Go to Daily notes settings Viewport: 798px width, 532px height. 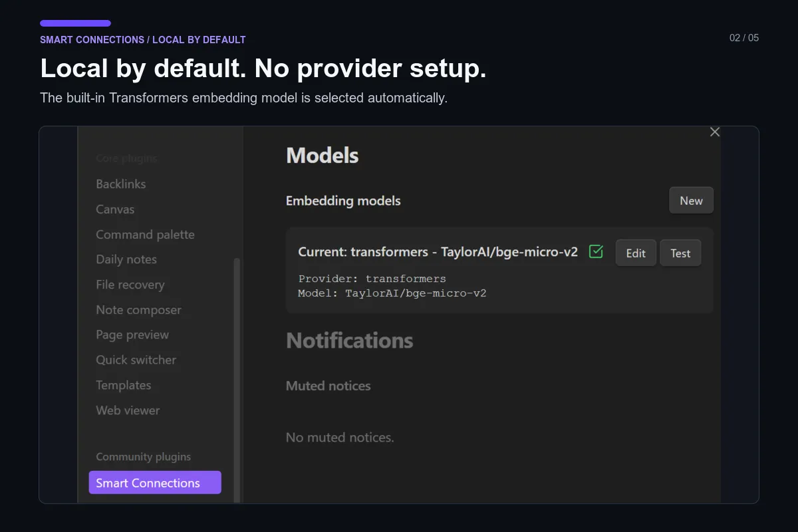point(126,259)
